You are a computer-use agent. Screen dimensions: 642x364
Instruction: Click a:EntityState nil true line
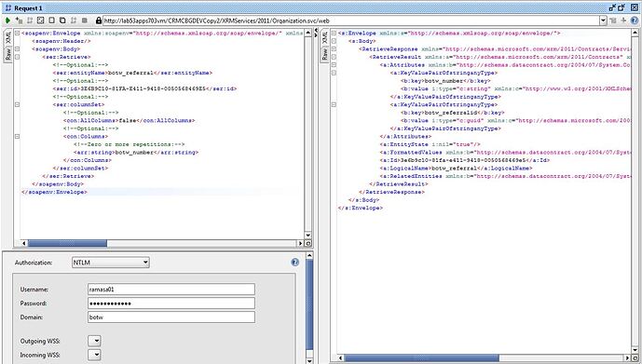tap(430, 144)
